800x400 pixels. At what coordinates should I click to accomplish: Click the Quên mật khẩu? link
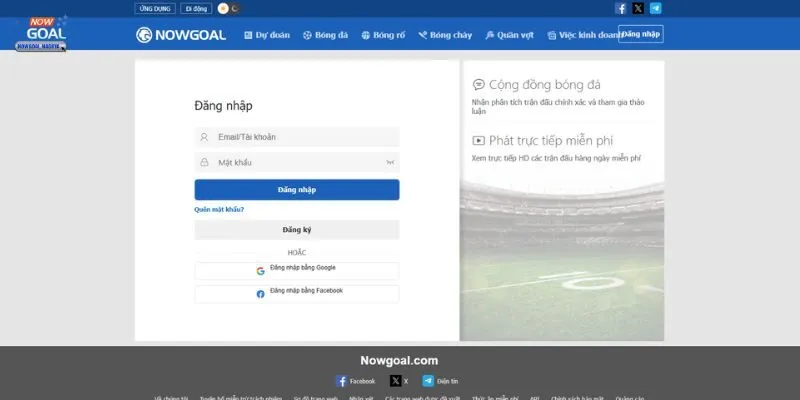coord(219,209)
